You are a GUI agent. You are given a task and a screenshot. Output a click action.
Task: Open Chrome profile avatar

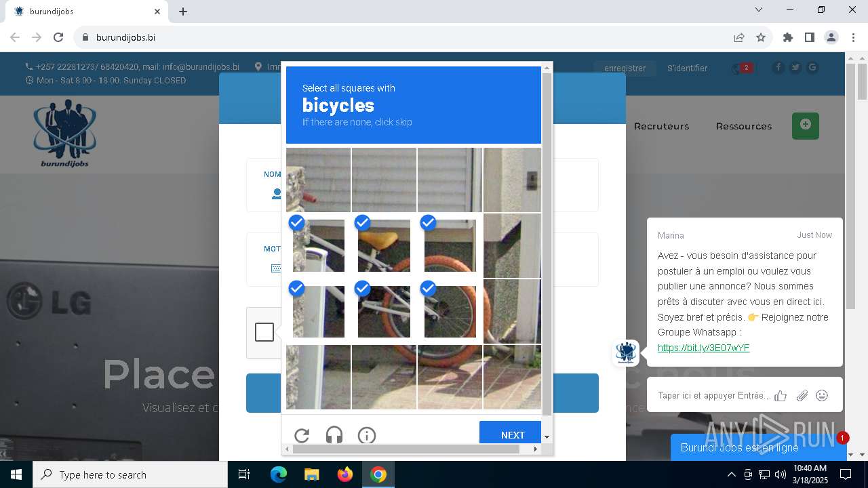(831, 37)
